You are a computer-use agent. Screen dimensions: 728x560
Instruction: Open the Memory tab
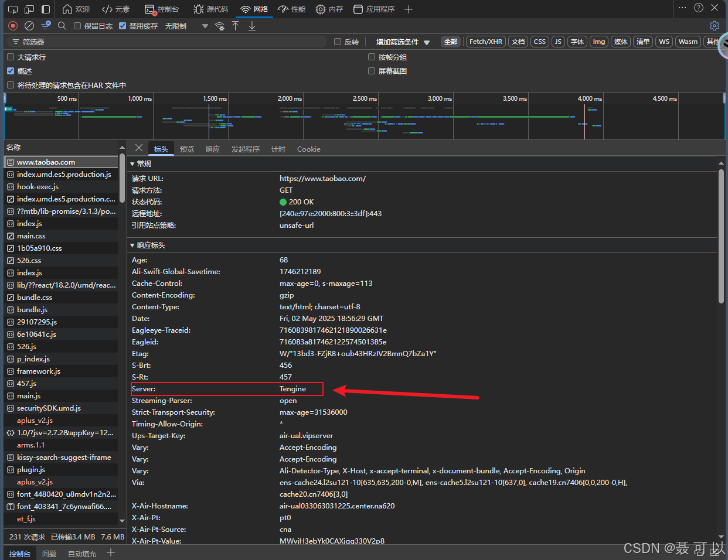pos(329,9)
